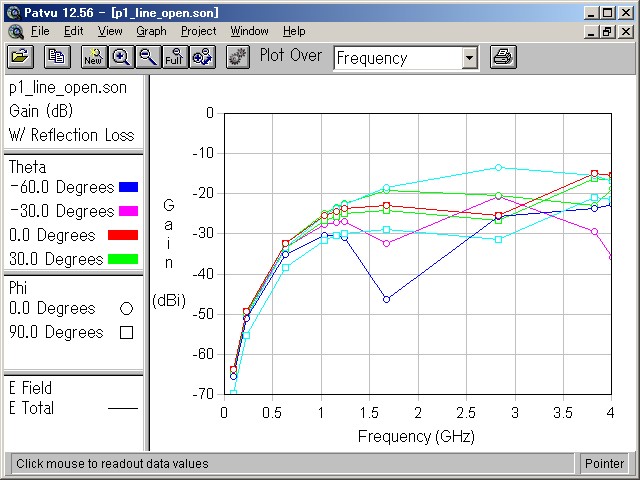Copy graph with the copy toolbar icon

(x=57, y=56)
